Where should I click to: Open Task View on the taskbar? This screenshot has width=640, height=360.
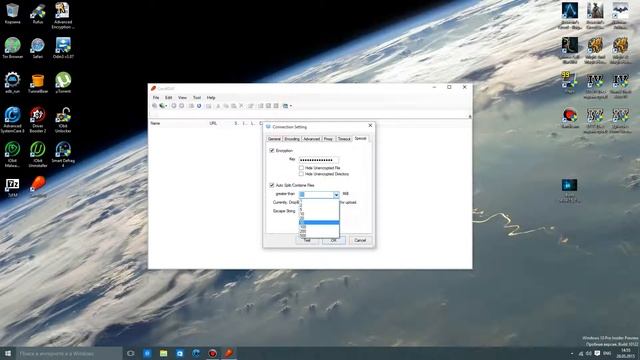coord(131,353)
